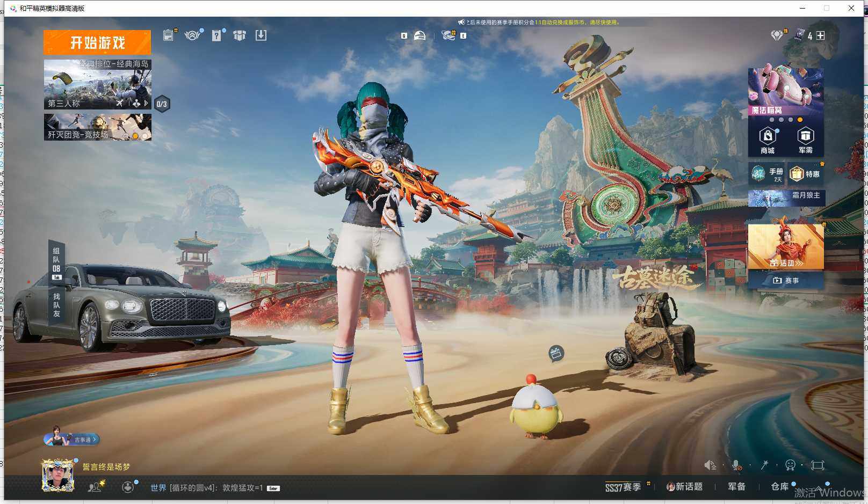This screenshot has height=504, width=868.
Task: Expand mode options arrow beside 第三人称
Action: tap(146, 103)
